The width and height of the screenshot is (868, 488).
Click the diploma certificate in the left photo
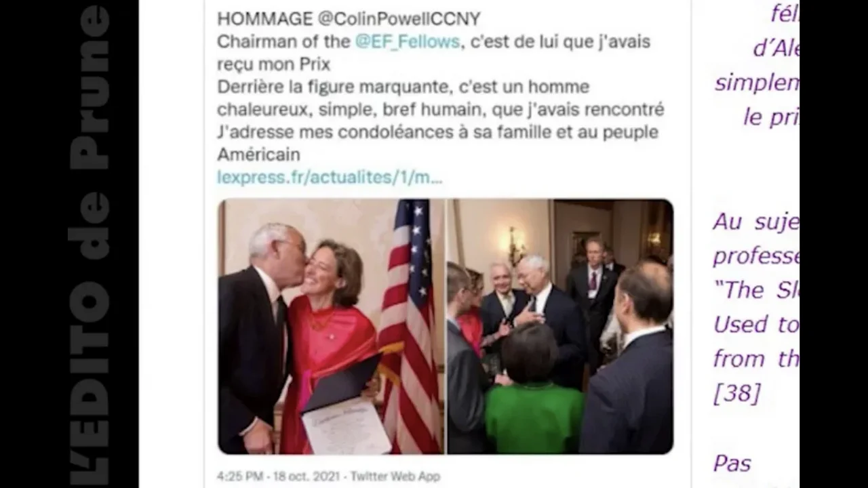[x=346, y=426]
